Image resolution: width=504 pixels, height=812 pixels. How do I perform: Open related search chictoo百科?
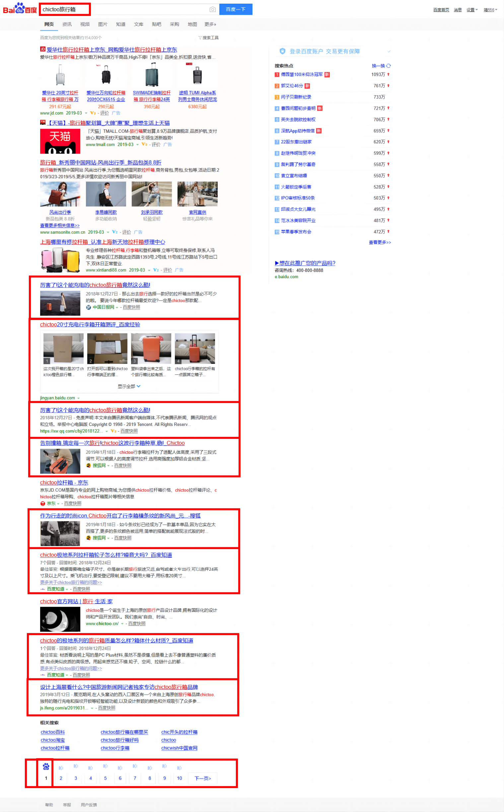53,732
